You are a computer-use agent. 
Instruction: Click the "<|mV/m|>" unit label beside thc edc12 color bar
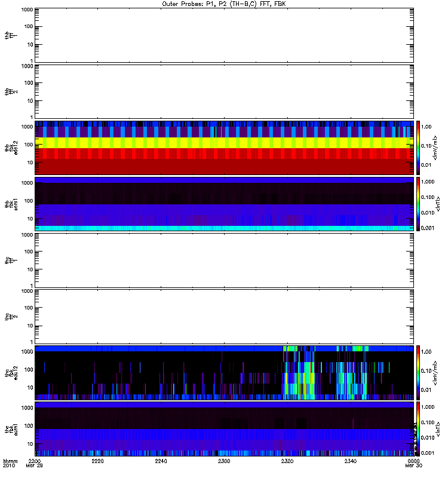[435, 373]
